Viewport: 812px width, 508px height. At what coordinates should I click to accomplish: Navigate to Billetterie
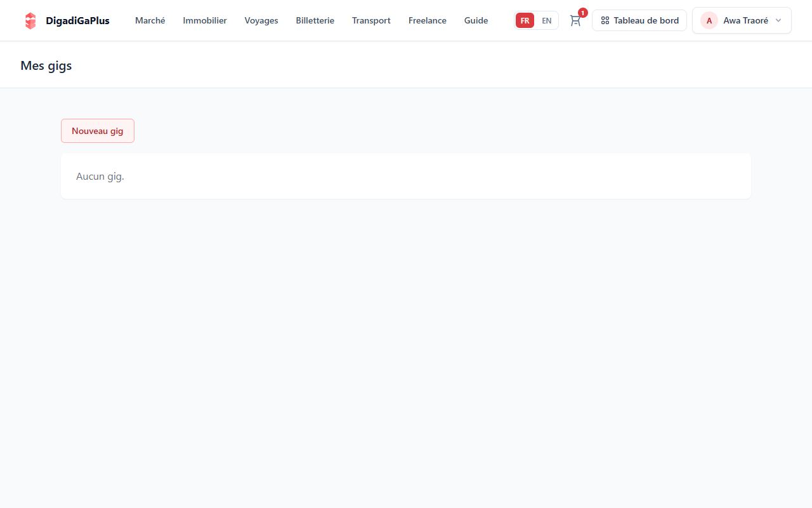tap(315, 20)
